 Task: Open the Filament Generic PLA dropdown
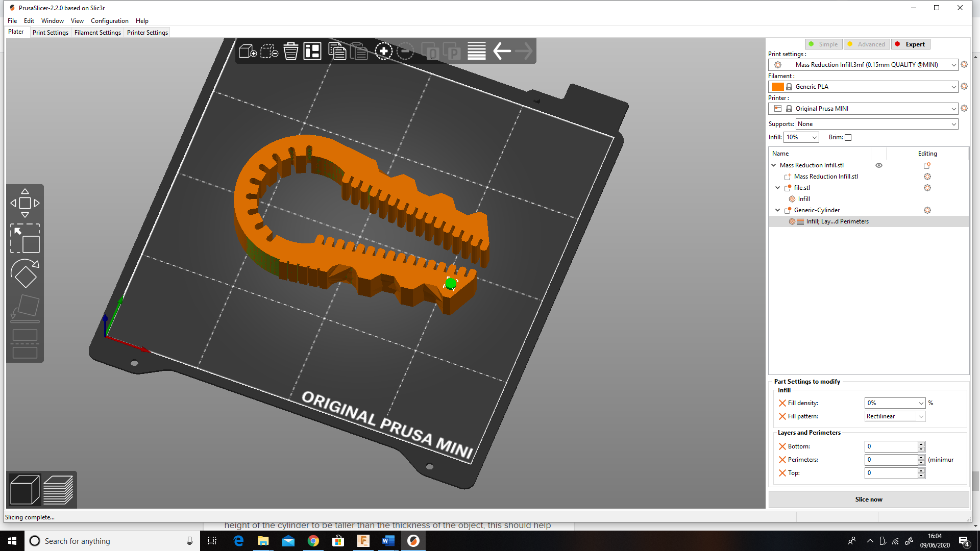coord(863,87)
